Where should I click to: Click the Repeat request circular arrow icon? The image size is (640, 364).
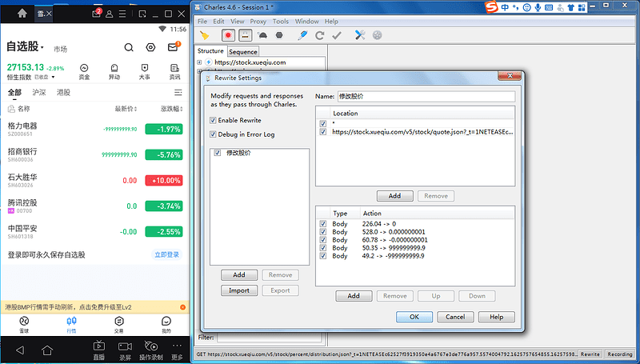click(319, 35)
